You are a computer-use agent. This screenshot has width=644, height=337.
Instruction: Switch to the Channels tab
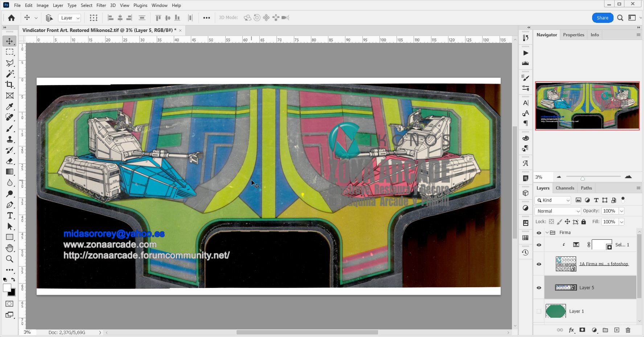pos(565,188)
